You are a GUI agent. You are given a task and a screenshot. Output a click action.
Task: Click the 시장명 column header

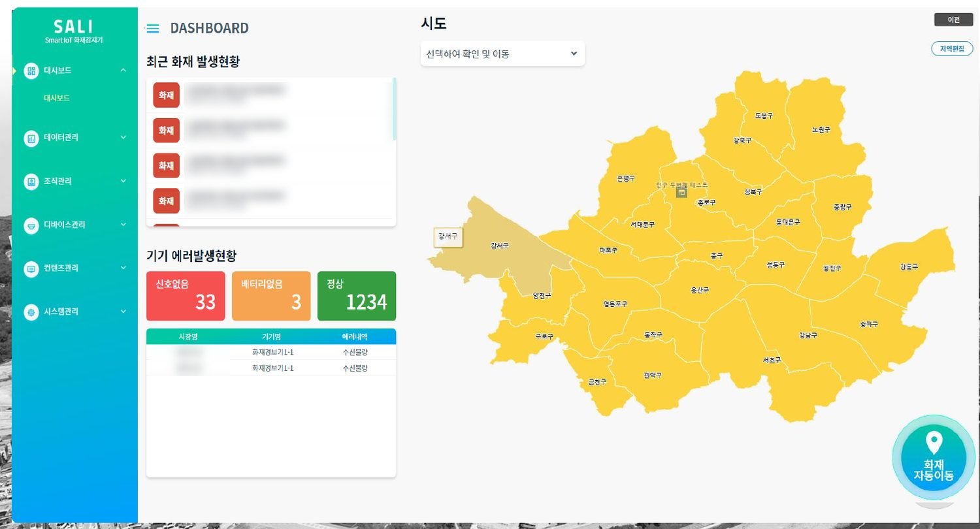coord(188,336)
